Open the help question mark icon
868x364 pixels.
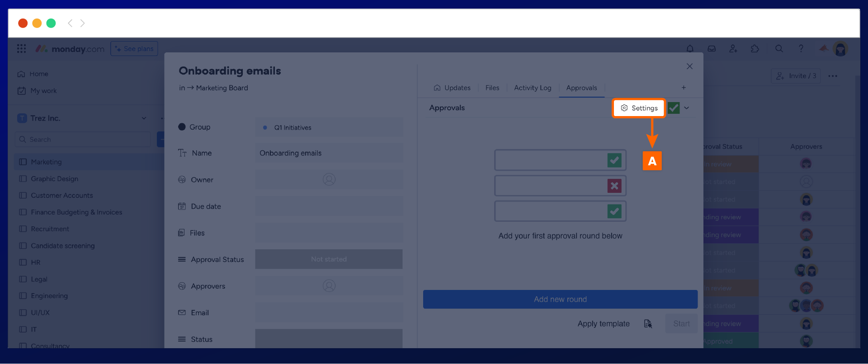pos(801,49)
